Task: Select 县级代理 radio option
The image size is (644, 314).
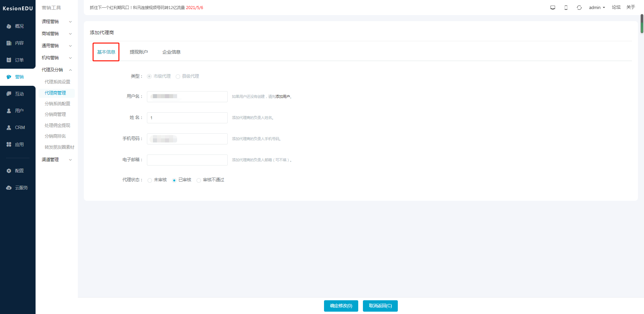Action: (x=178, y=76)
